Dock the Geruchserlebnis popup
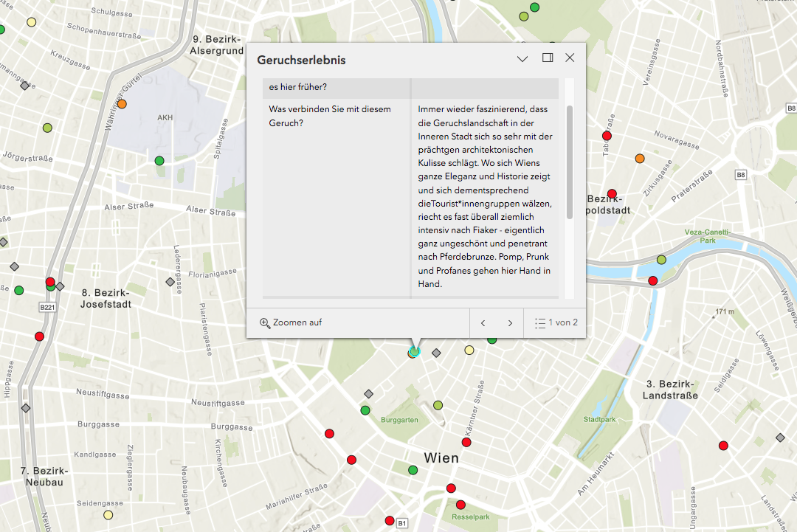Image resolution: width=797 pixels, height=532 pixels. 548,58
